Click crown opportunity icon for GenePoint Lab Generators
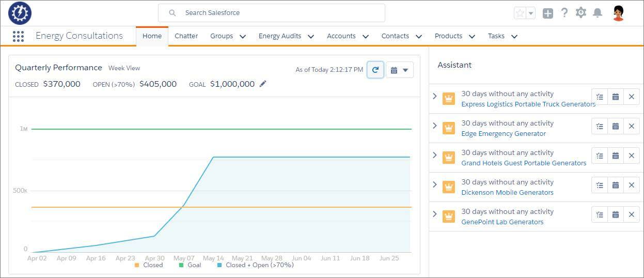The width and height of the screenshot is (644, 278). 449,216
